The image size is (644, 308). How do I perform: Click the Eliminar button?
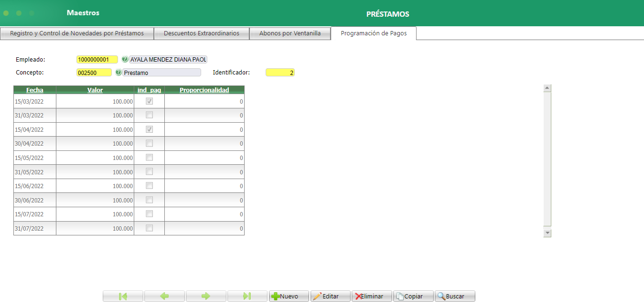[372, 296]
